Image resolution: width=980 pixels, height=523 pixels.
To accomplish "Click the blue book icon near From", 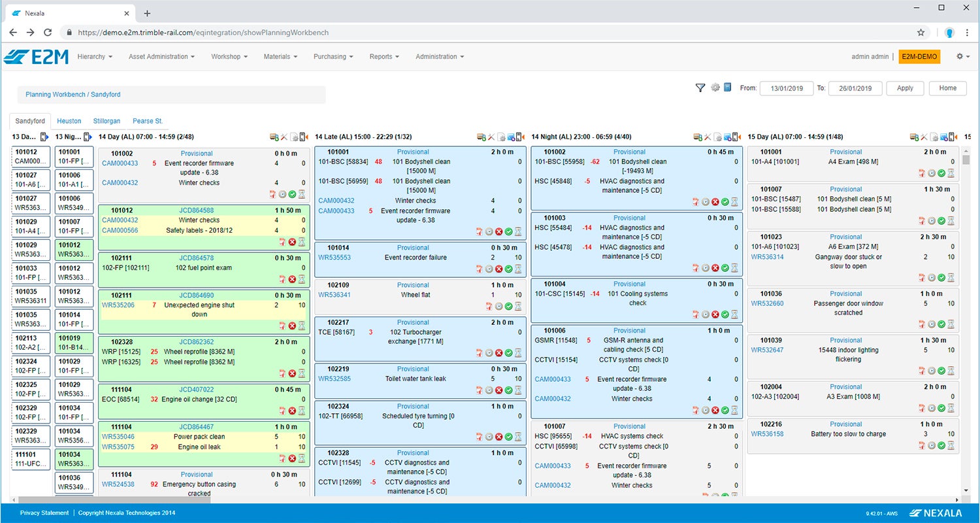I will [727, 88].
